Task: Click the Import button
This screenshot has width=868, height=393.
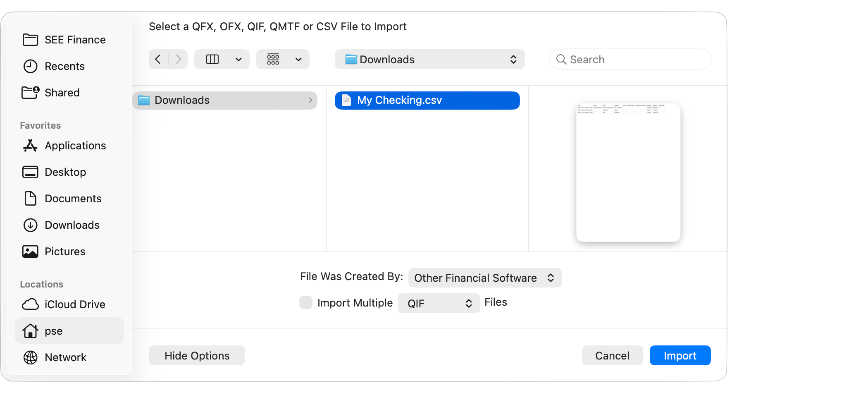Action: pyautogui.click(x=680, y=355)
